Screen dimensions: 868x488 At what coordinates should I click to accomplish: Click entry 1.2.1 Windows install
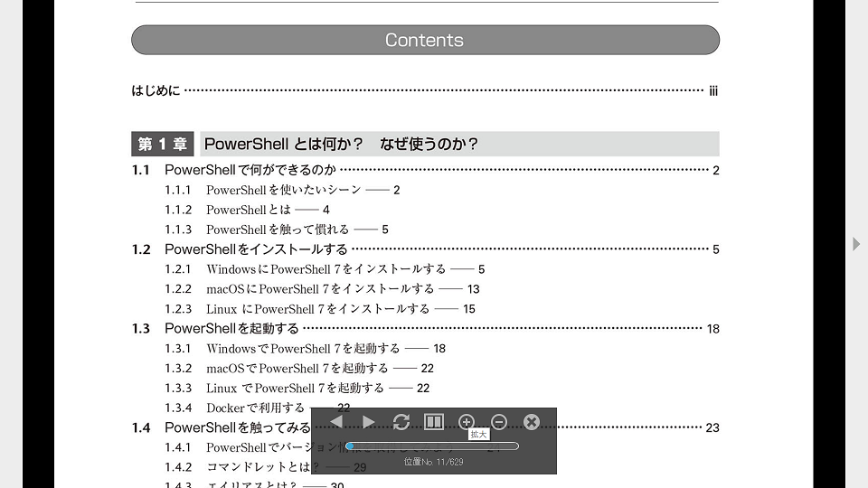coord(325,269)
